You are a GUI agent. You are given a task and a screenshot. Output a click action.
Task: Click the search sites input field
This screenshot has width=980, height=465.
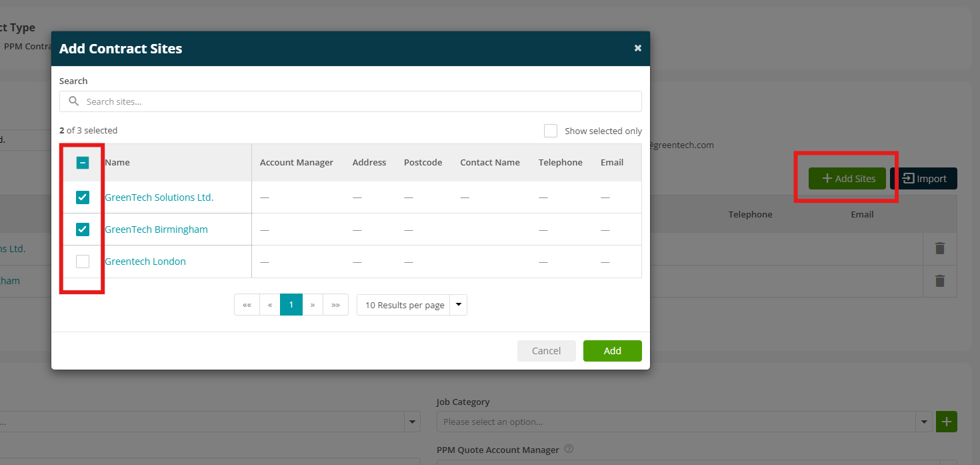(351, 101)
